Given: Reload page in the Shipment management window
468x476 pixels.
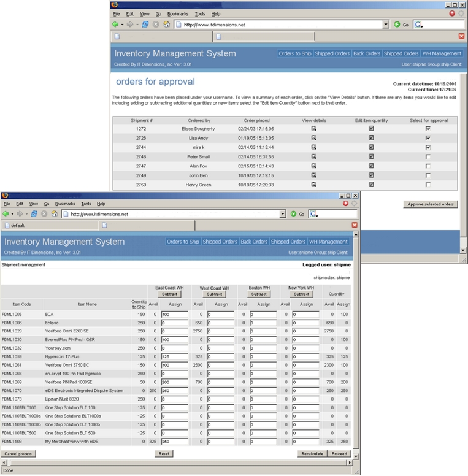Looking at the screenshot, I should 34,214.
